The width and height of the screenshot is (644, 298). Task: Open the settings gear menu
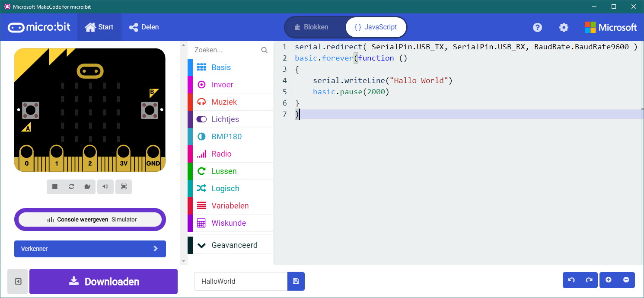click(564, 27)
